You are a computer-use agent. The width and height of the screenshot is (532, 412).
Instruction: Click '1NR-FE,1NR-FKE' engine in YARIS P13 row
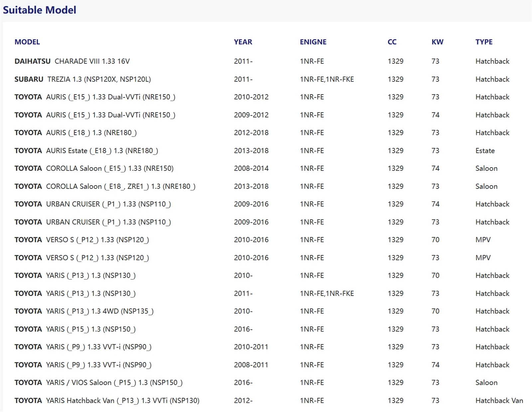[x=327, y=293]
